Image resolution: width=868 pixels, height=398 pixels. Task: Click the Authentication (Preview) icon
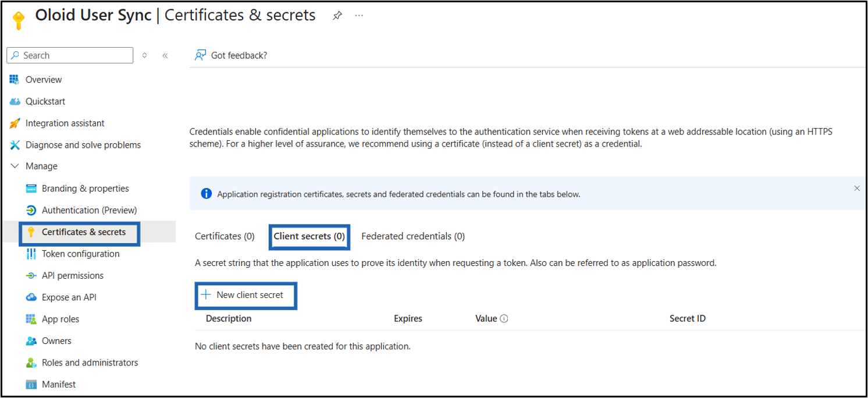pos(31,210)
